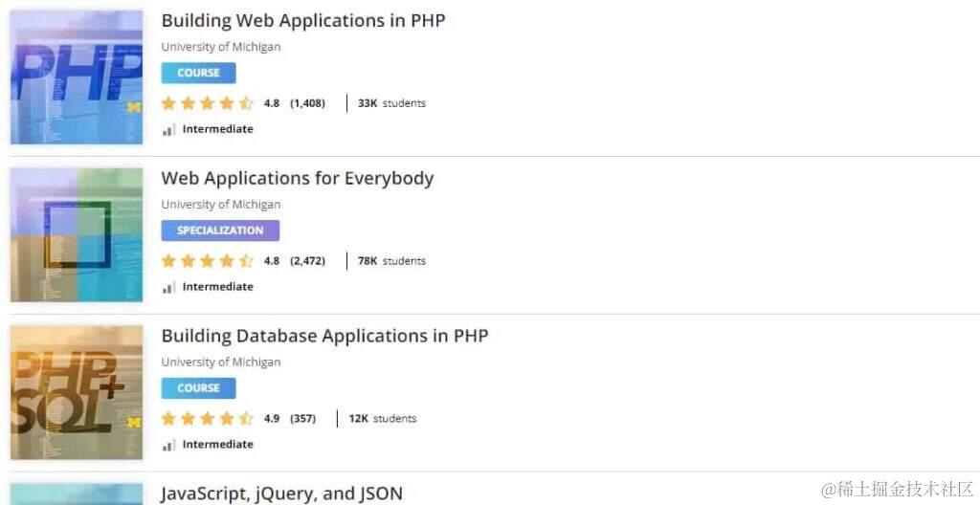The image size is (980, 505).
Task: Click the 4.9 (357) rating text
Action: 290,418
